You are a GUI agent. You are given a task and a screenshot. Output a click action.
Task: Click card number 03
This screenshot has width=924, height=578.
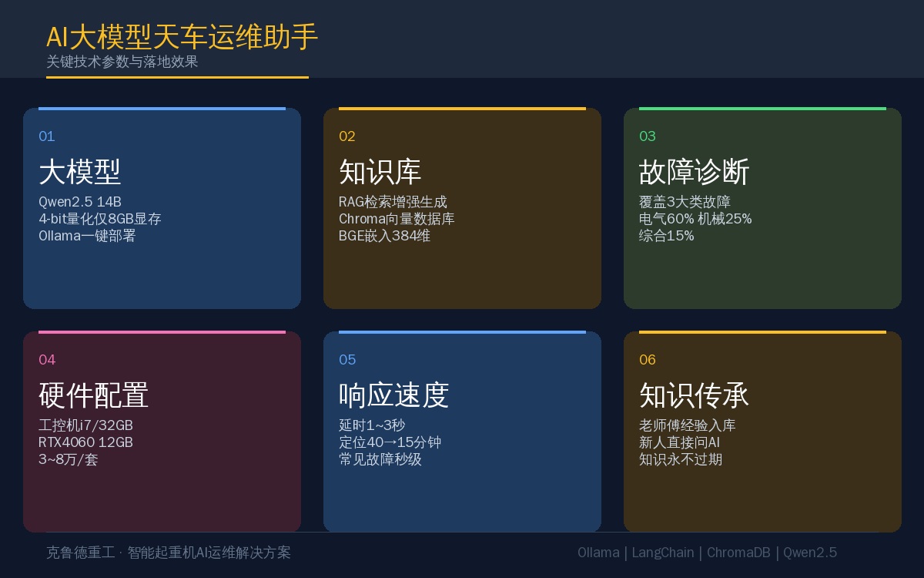click(x=648, y=136)
